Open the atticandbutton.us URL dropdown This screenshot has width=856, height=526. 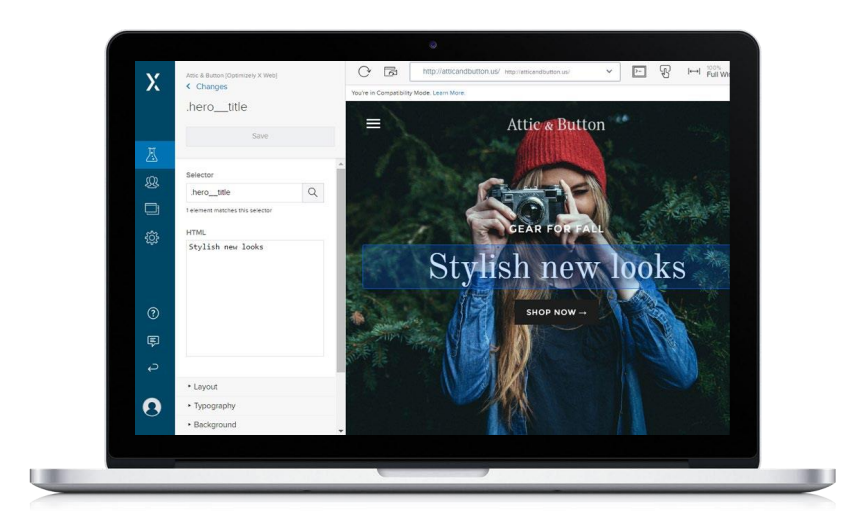pos(609,72)
